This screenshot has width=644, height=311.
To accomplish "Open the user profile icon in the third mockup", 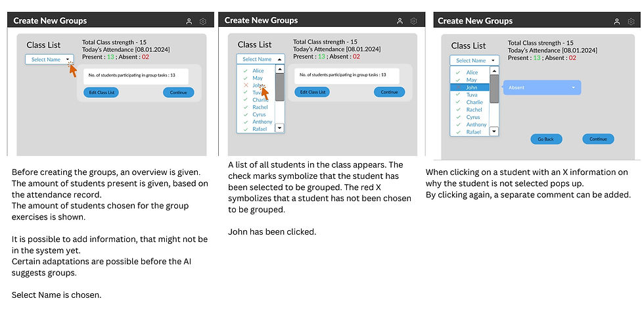I will (x=617, y=21).
